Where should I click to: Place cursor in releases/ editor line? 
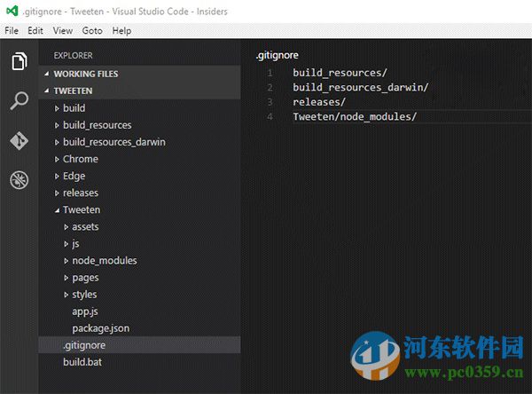coord(319,102)
